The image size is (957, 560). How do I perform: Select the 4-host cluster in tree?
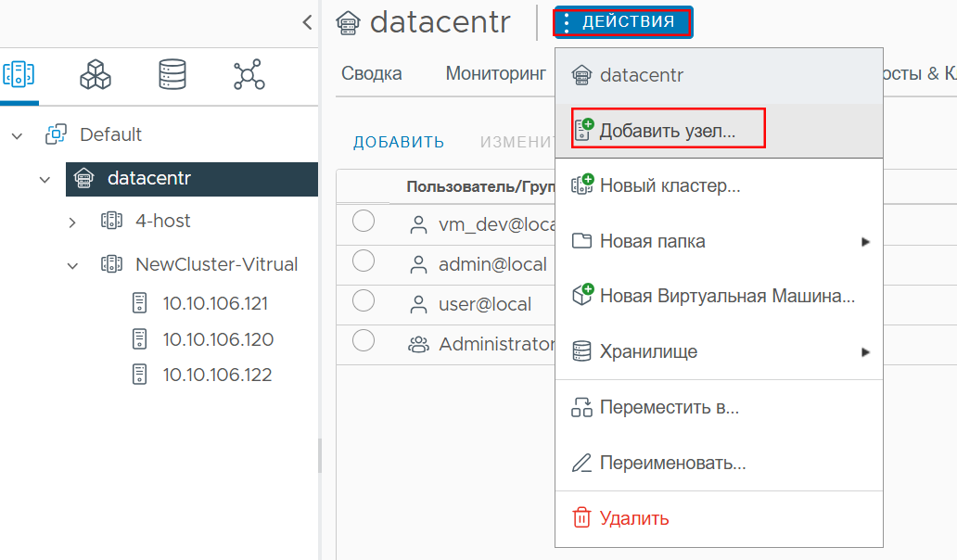(x=162, y=221)
